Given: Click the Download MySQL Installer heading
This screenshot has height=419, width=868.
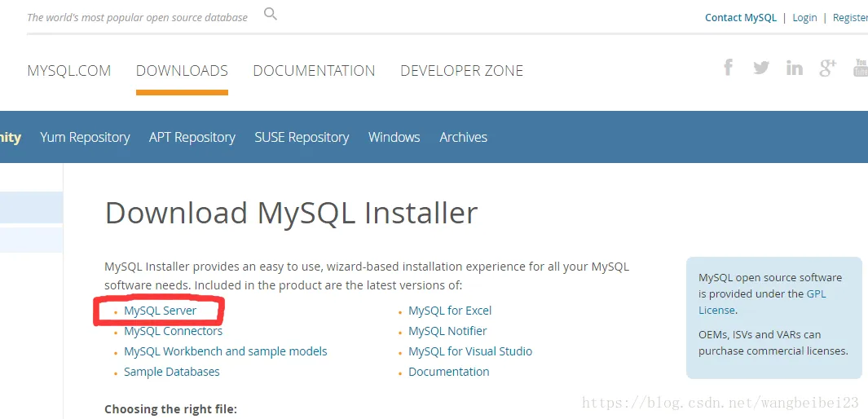Looking at the screenshot, I should pyautogui.click(x=291, y=213).
